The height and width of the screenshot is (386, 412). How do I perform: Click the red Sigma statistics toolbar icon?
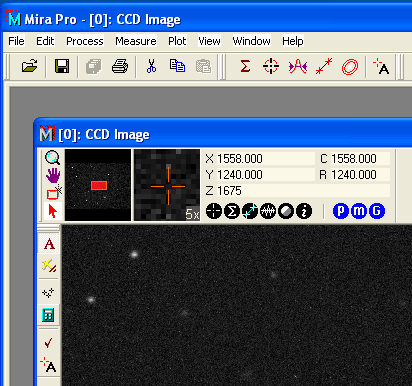[x=245, y=66]
